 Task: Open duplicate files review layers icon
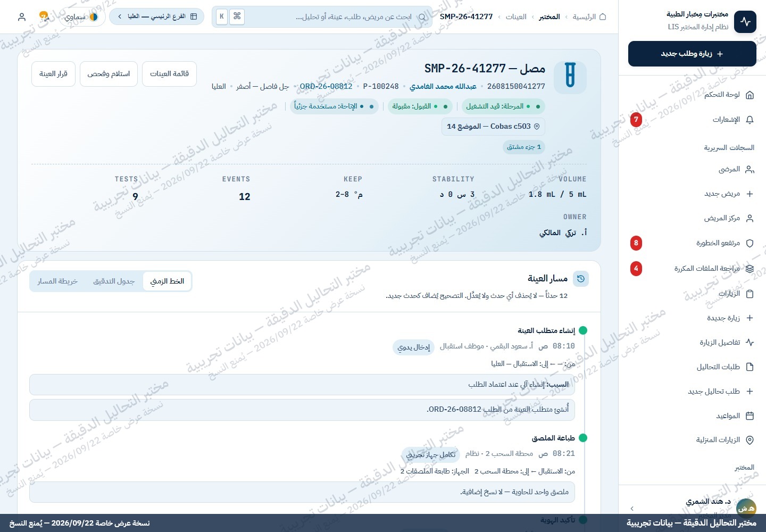pyautogui.click(x=750, y=269)
